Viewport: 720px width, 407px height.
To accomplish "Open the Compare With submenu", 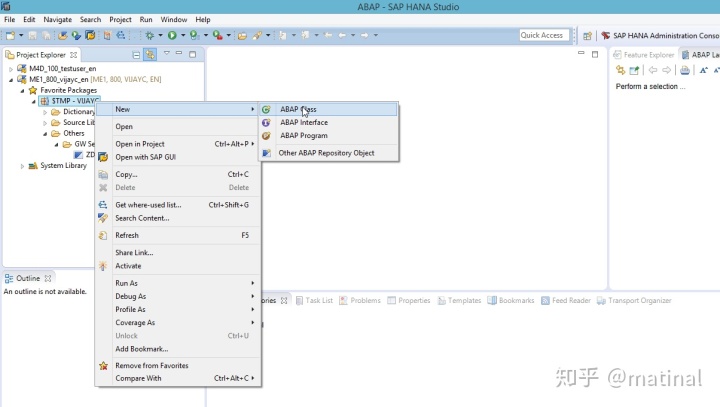I will [178, 379].
